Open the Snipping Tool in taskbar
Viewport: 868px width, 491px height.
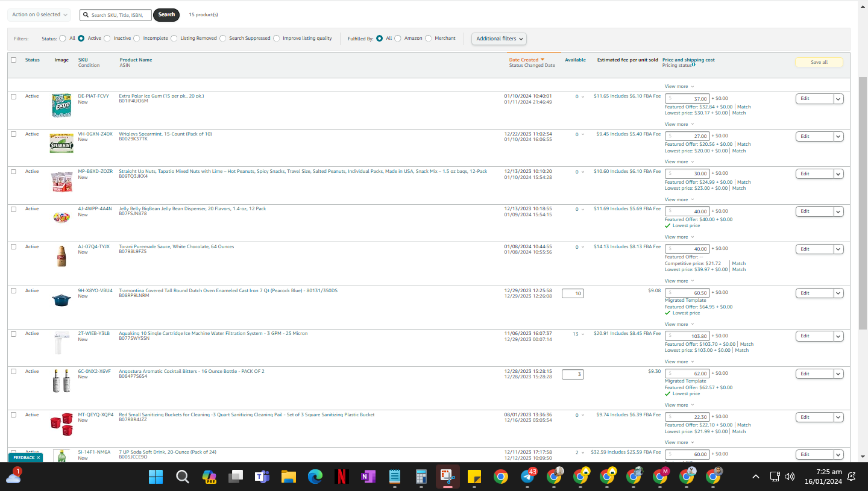pos(447,477)
